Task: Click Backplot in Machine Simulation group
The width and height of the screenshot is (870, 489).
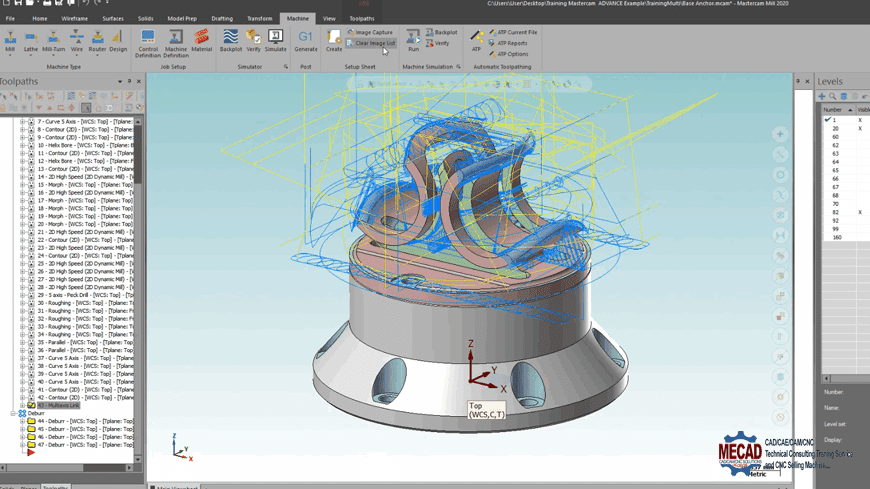Action: tap(442, 32)
